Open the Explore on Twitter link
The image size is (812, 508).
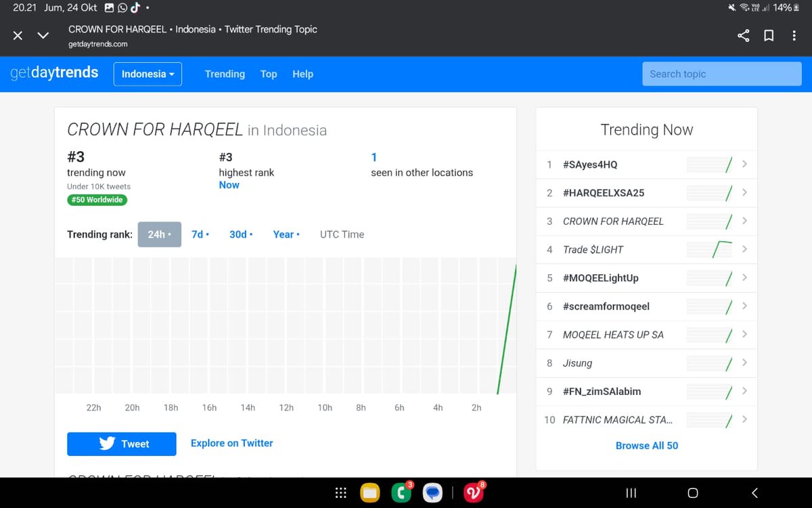232,443
